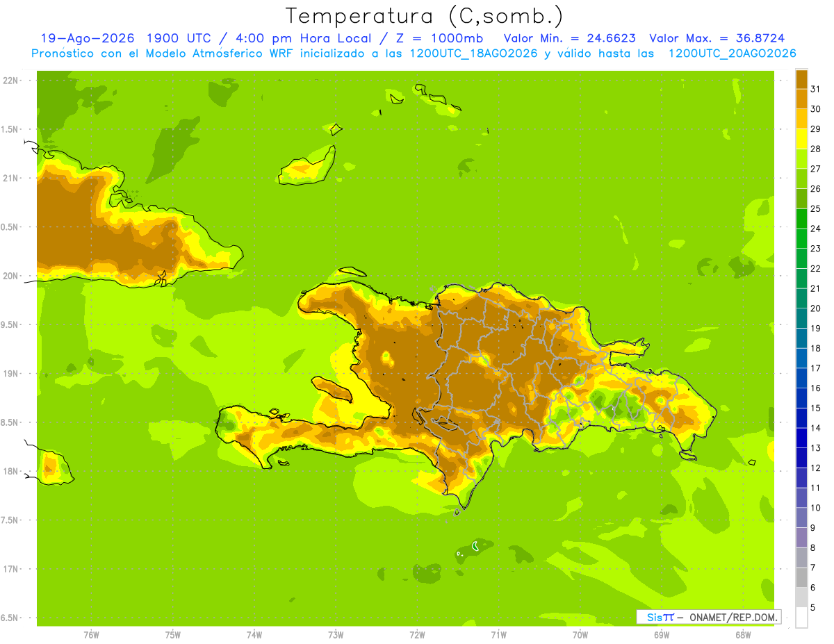Click the '18N' latitude label

[10, 471]
